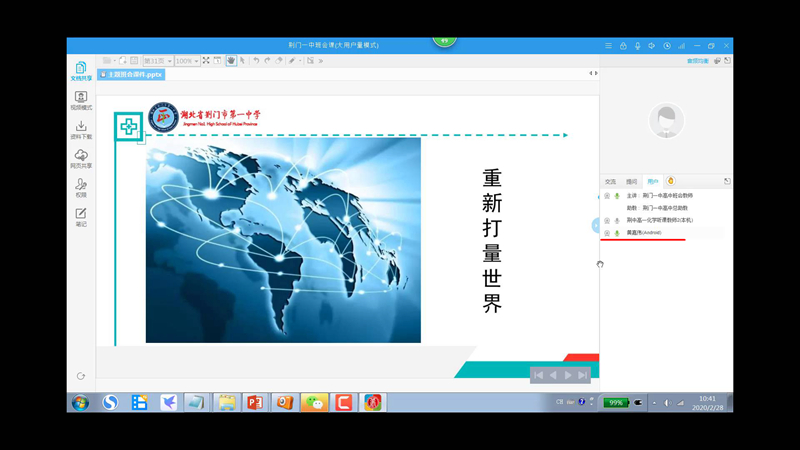The width and height of the screenshot is (800, 450).
Task: Click the undo arrow in toolbar
Action: 256,61
